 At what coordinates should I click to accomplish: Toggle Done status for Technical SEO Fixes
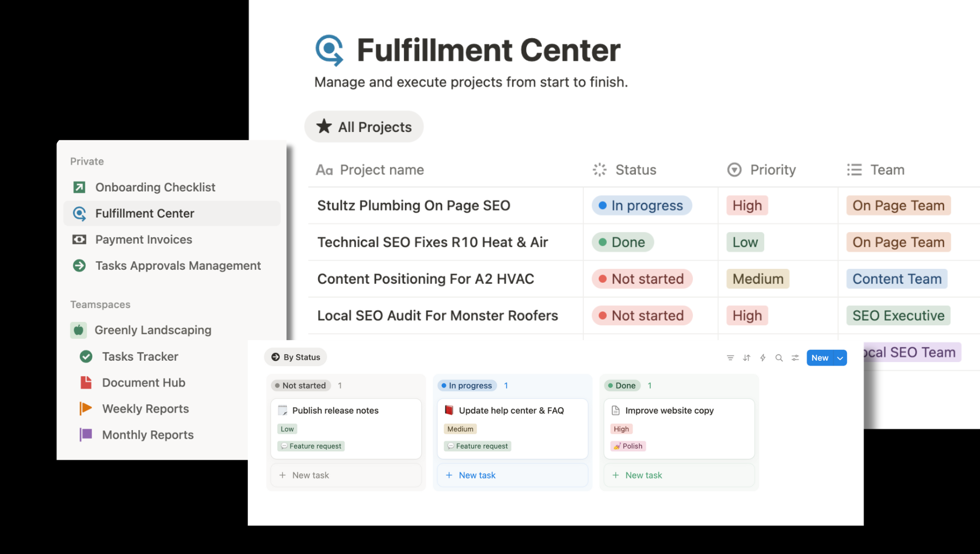point(622,242)
